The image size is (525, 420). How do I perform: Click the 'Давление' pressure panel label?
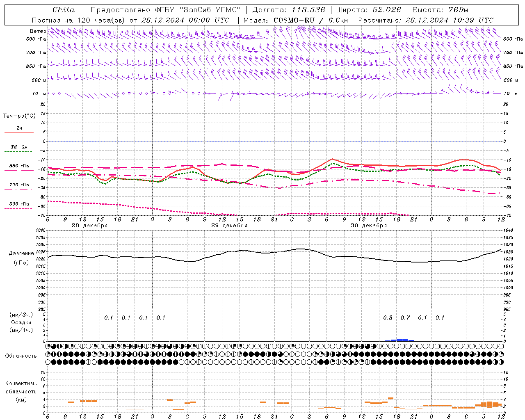tap(21, 253)
